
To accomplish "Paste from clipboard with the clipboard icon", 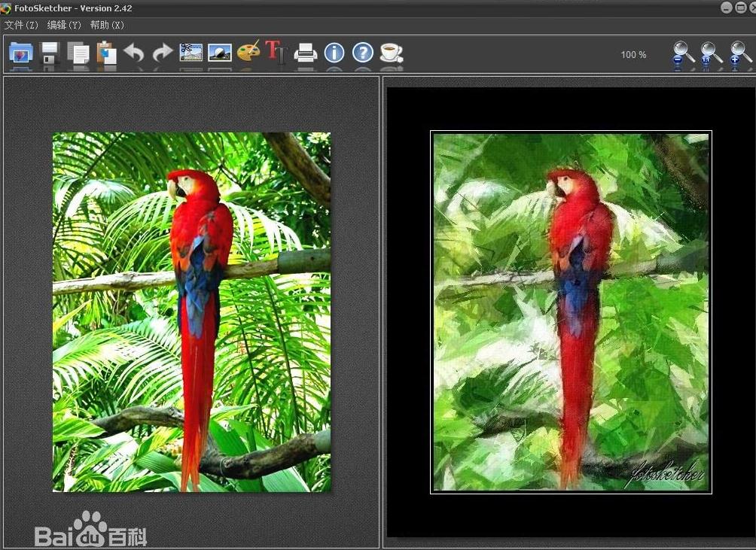I will 107,53.
